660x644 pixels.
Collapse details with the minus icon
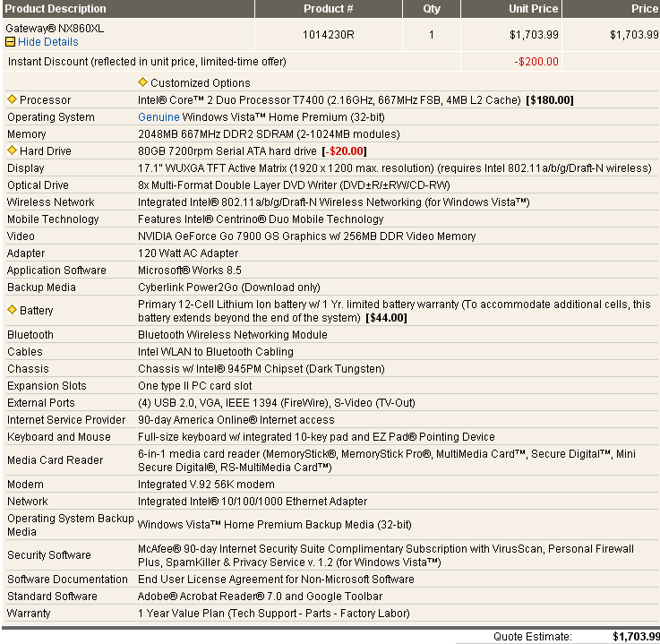pos(10,42)
